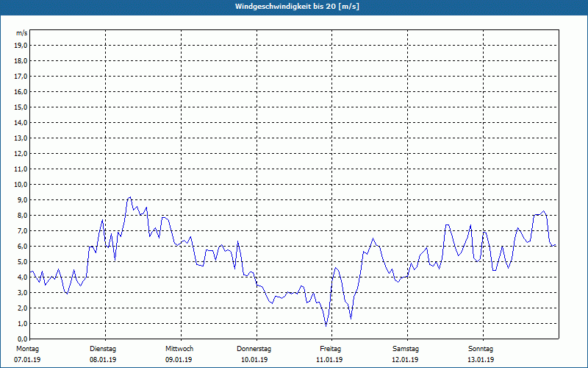Click the 15,0 y-axis label
Viewport: 588px width, 368px height.
coord(21,107)
